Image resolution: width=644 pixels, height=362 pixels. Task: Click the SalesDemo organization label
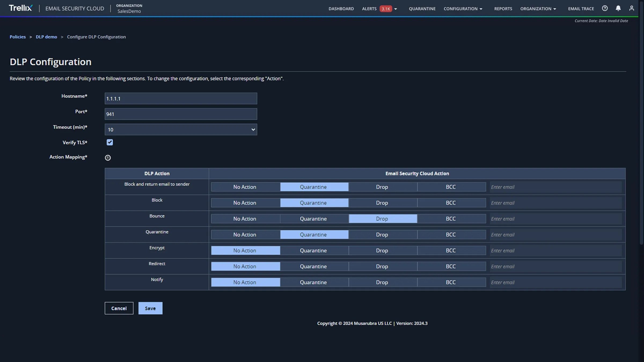[129, 11]
